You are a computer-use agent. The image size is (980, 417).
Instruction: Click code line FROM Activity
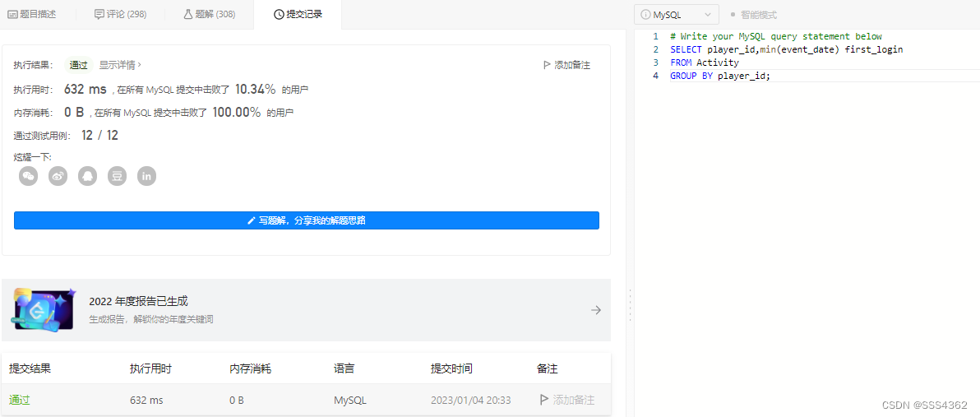(x=705, y=63)
